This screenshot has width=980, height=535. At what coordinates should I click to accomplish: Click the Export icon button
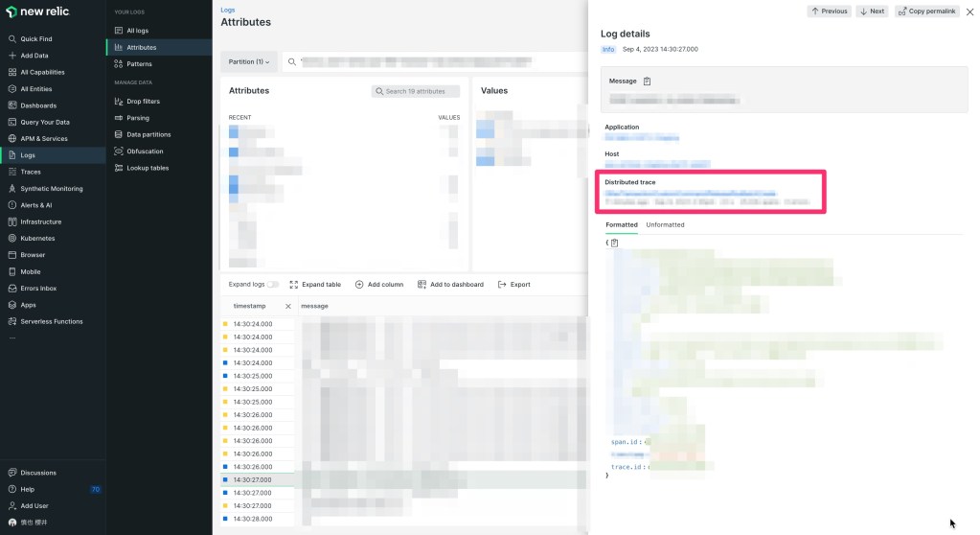pyautogui.click(x=502, y=285)
